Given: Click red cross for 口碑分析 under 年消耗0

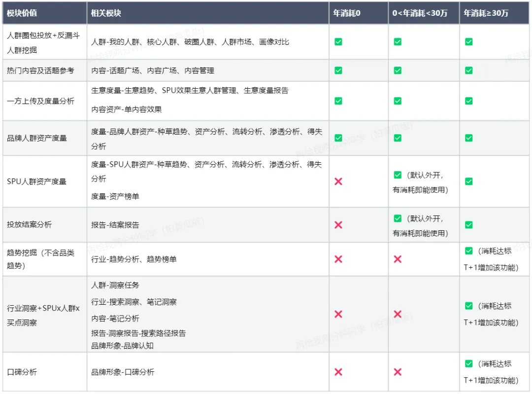Looking at the screenshot, I should pyautogui.click(x=338, y=372).
